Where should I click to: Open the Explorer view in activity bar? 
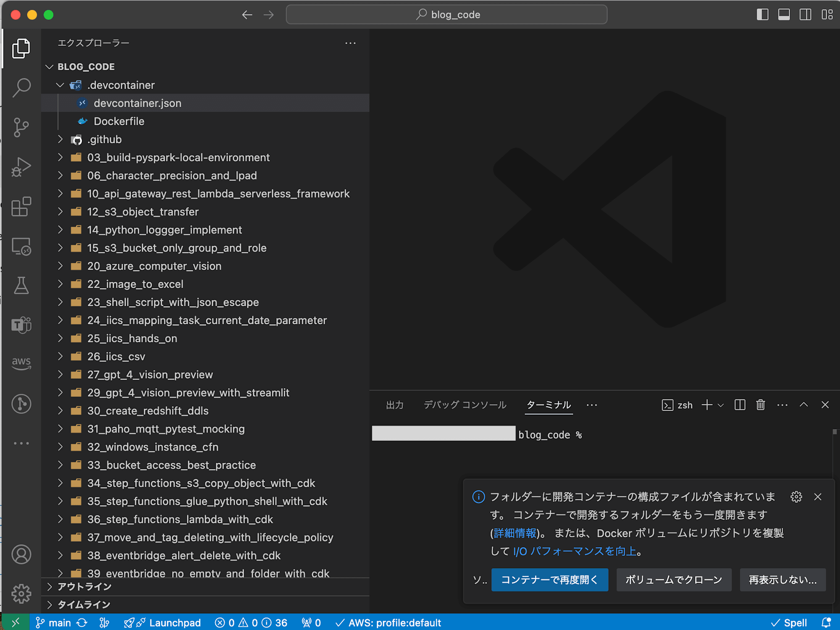21,48
